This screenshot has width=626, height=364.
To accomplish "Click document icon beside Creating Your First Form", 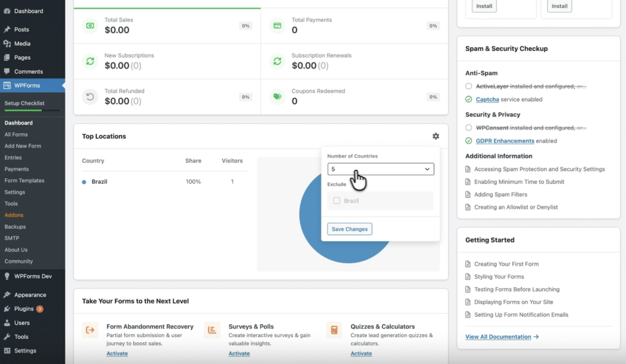I will click(468, 264).
